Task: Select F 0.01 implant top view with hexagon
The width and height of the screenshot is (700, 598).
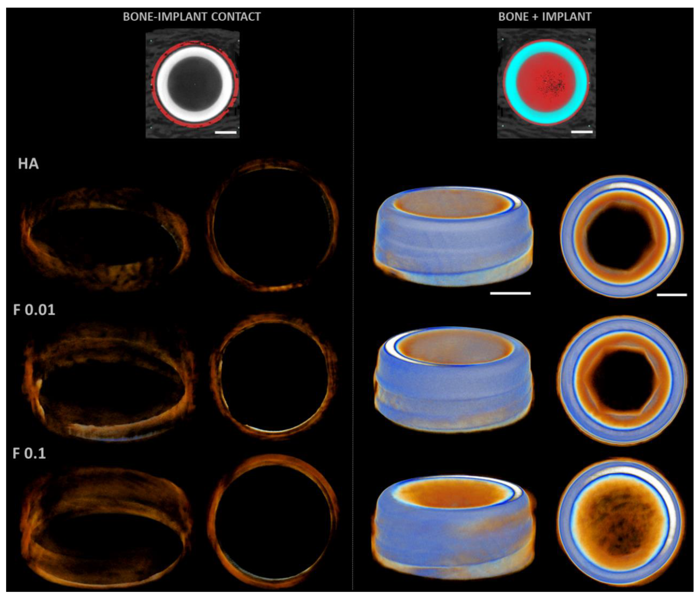Action: pyautogui.click(x=622, y=381)
